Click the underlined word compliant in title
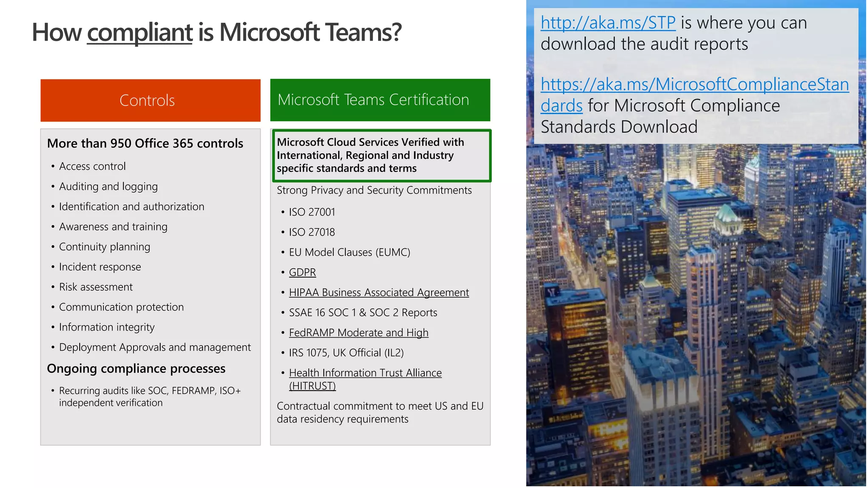This screenshot has width=868, height=488. (x=140, y=33)
